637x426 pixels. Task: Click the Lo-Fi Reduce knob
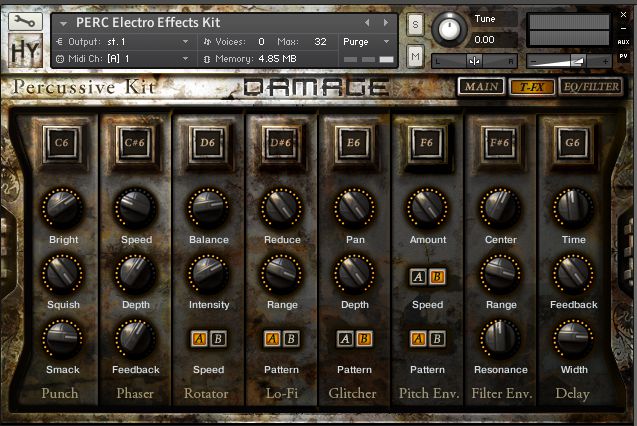coord(282,208)
